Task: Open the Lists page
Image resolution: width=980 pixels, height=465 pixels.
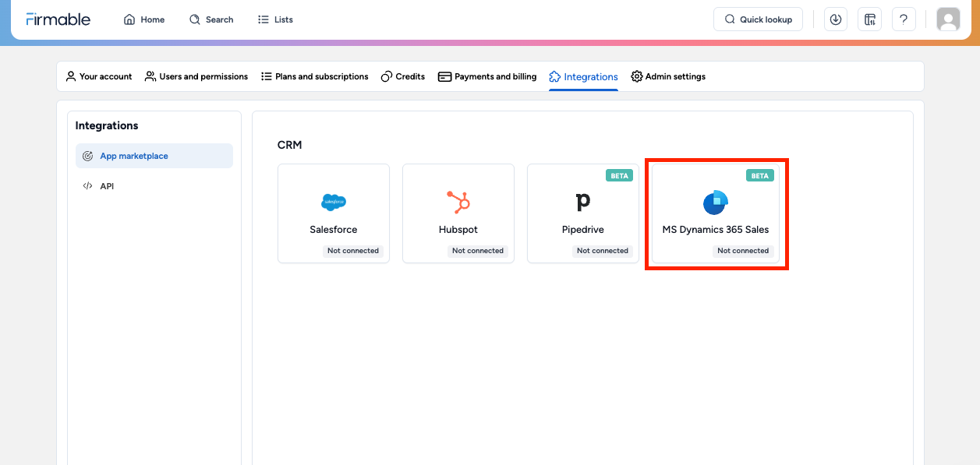Action: coord(275,19)
